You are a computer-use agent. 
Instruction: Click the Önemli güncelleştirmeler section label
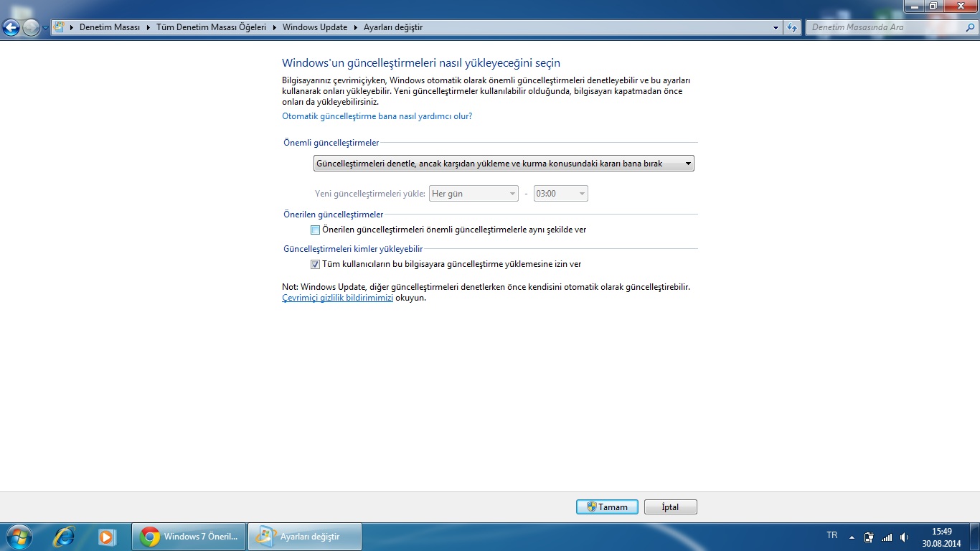[x=331, y=143]
